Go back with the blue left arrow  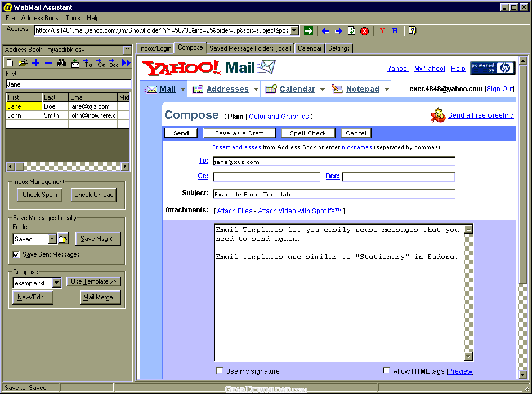pos(325,31)
